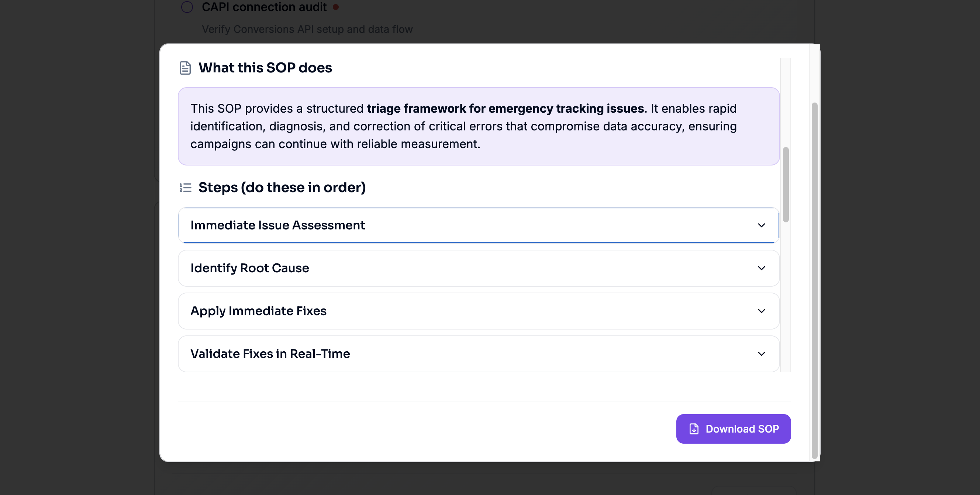Click the file download icon in the button
This screenshot has width=980, height=495.
(x=694, y=429)
